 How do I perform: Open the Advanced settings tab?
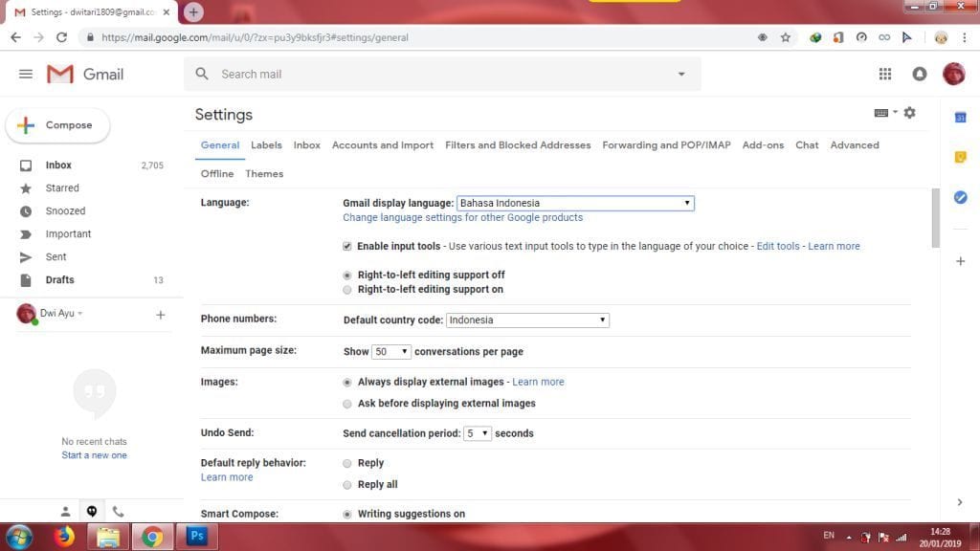(855, 145)
